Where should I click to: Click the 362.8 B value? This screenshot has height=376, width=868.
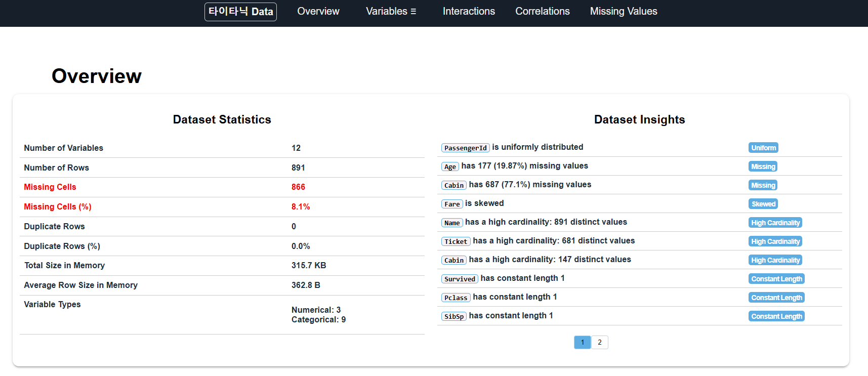(306, 285)
